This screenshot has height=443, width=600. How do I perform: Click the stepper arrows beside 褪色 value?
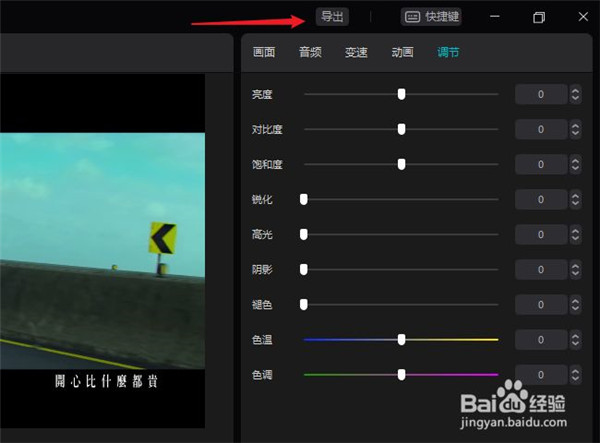[x=574, y=305]
